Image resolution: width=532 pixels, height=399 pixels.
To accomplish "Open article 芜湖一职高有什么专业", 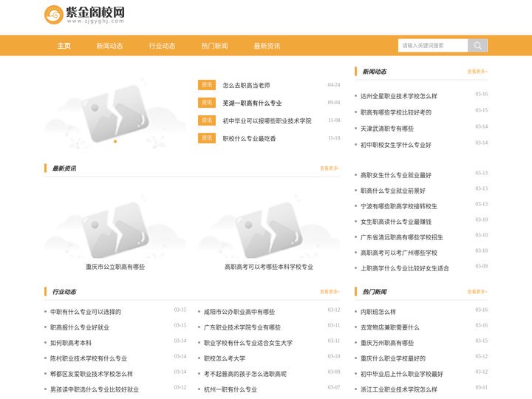I will (252, 103).
